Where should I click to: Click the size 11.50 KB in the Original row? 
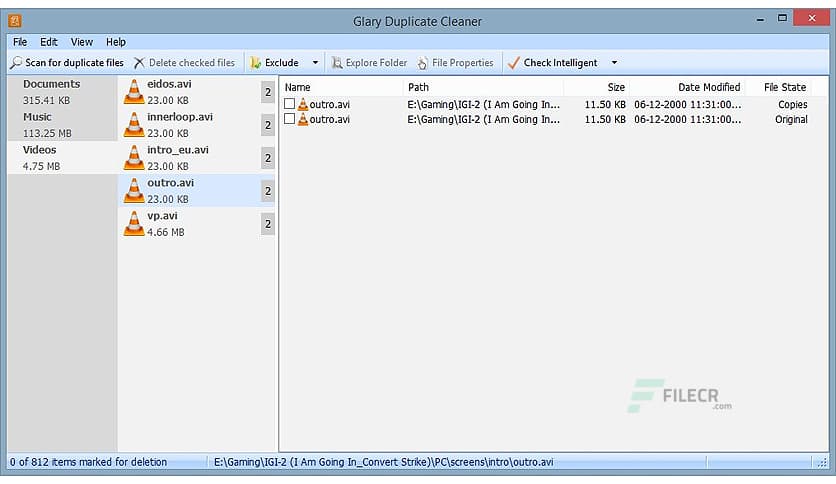[x=605, y=119]
